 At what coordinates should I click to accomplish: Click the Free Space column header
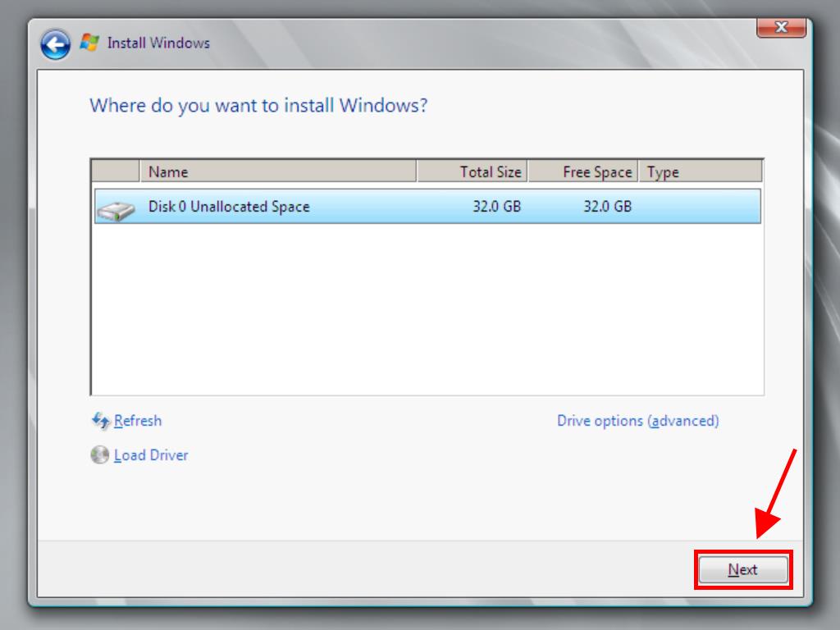tap(582, 171)
